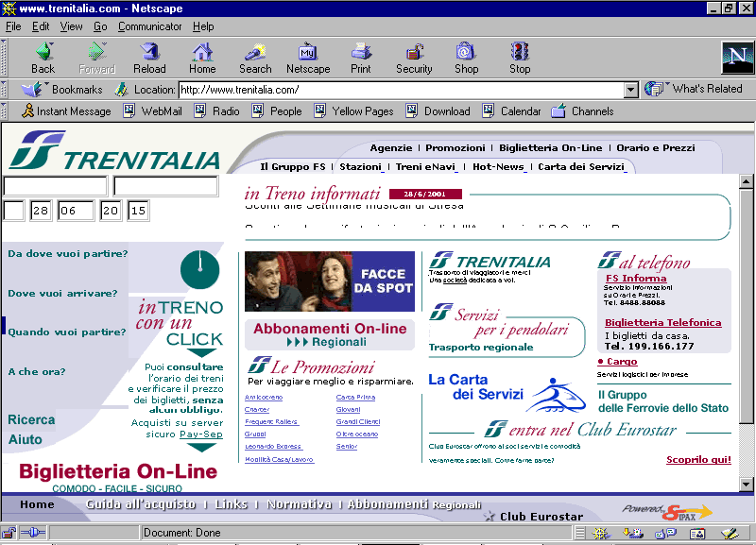Image resolution: width=756 pixels, height=545 pixels.
Task: Click the Back toolbar icon
Action: [x=43, y=58]
